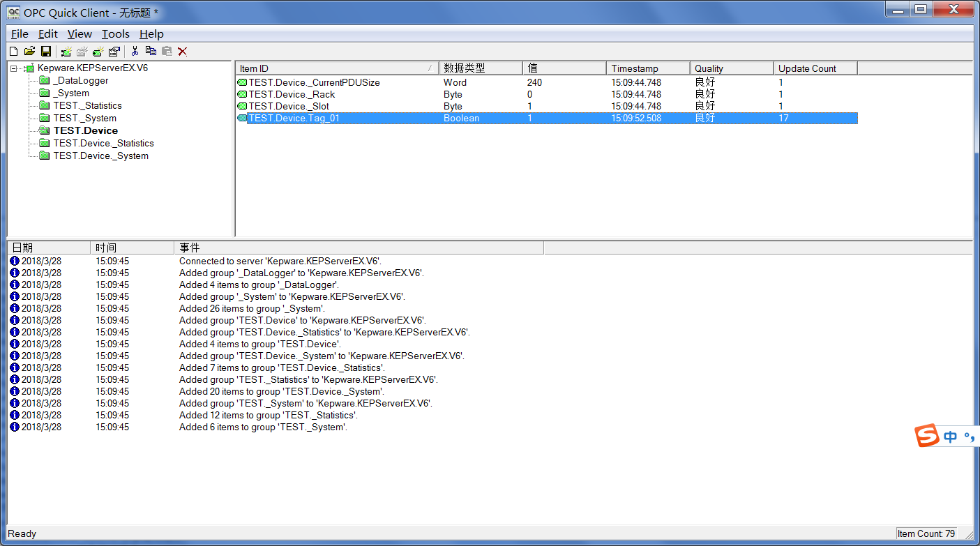Copy the selected item from the toolbar
Viewport: 980px width, 546px height.
tap(151, 51)
